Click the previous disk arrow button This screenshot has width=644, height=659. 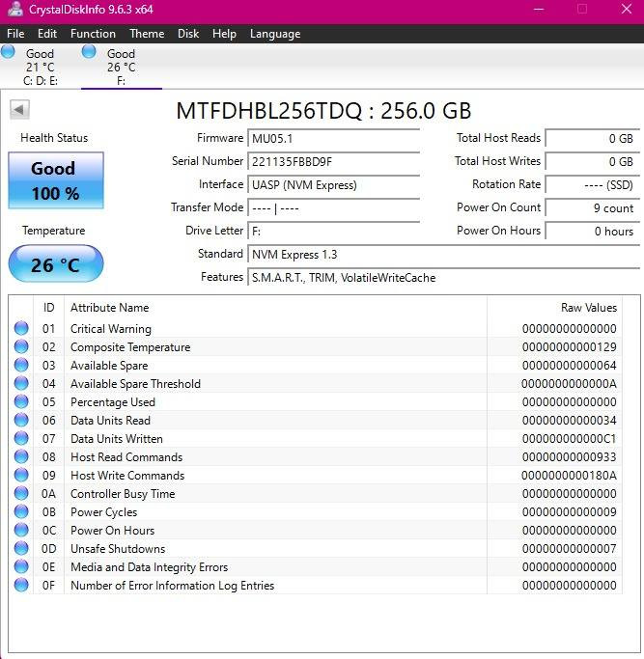click(x=19, y=110)
